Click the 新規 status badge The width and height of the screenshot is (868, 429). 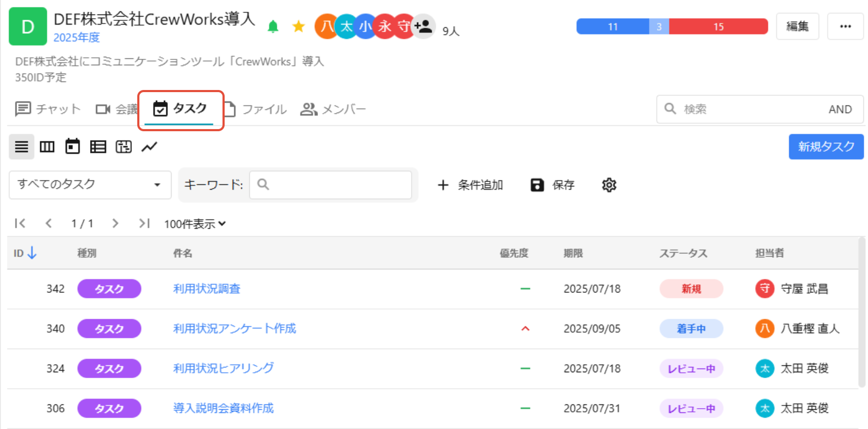point(692,289)
